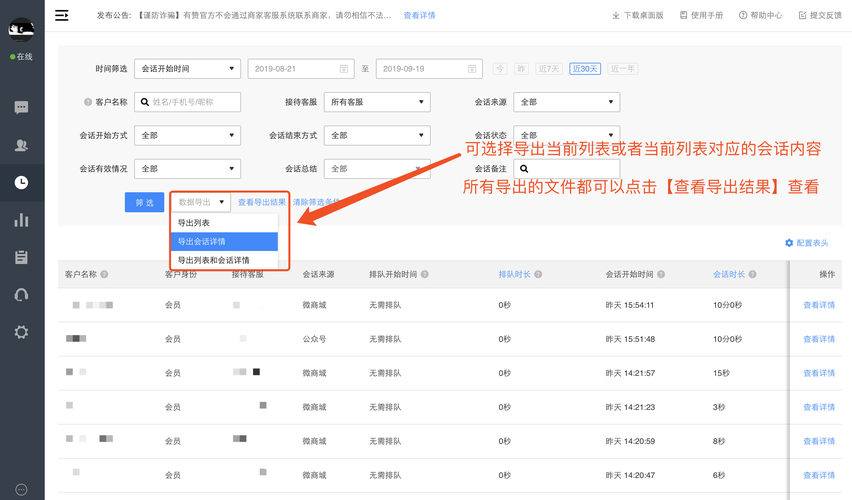Click the more options icon at sidebar bottom

21,490
